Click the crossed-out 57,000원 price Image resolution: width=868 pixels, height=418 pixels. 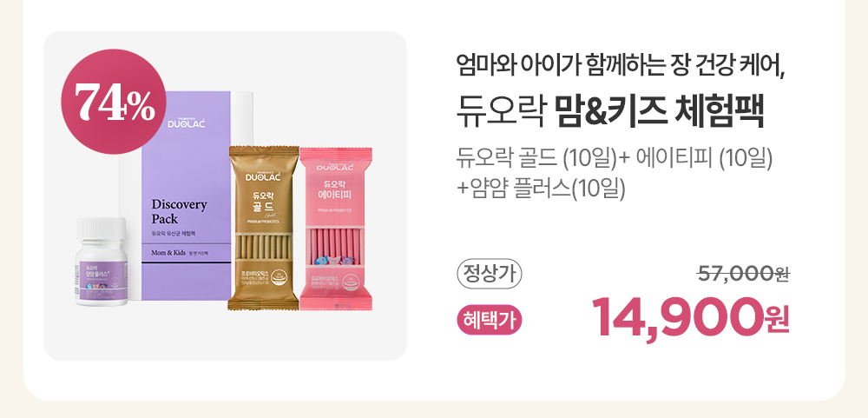[x=744, y=273]
